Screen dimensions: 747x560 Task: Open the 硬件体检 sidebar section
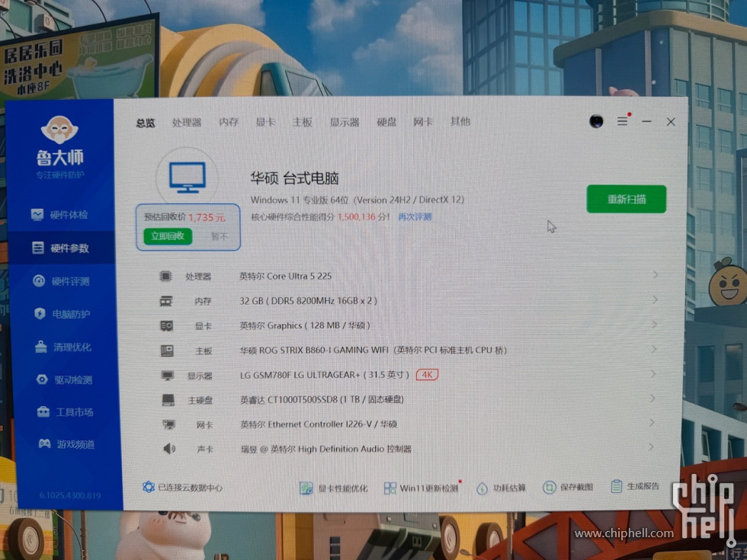(59, 215)
